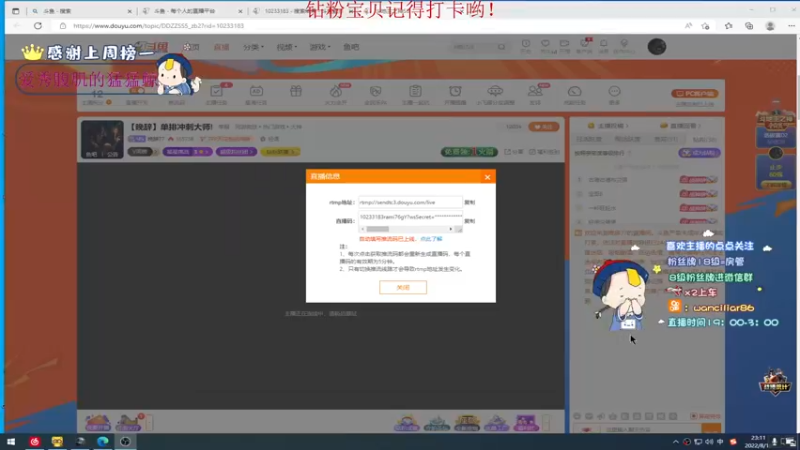
Task: Copy the rtmp address with its 复制 link
Action: tap(470, 203)
